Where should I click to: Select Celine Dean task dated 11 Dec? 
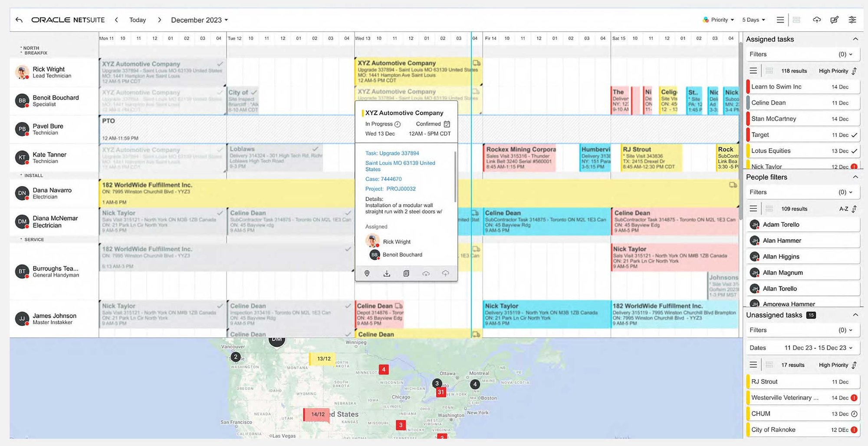802,103
